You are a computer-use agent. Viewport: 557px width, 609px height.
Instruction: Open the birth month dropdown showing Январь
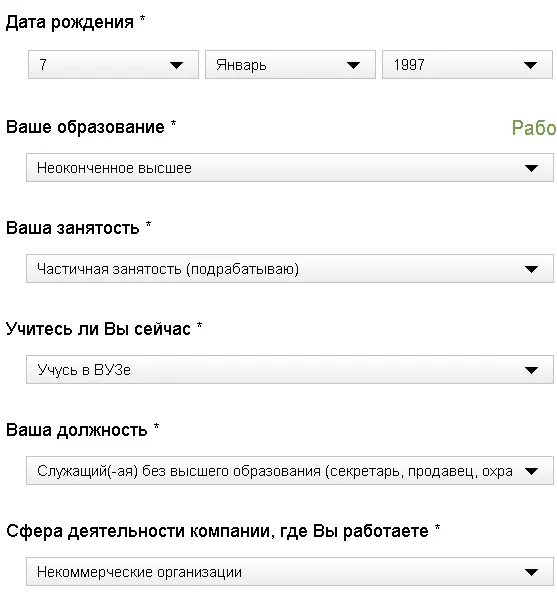pos(290,64)
